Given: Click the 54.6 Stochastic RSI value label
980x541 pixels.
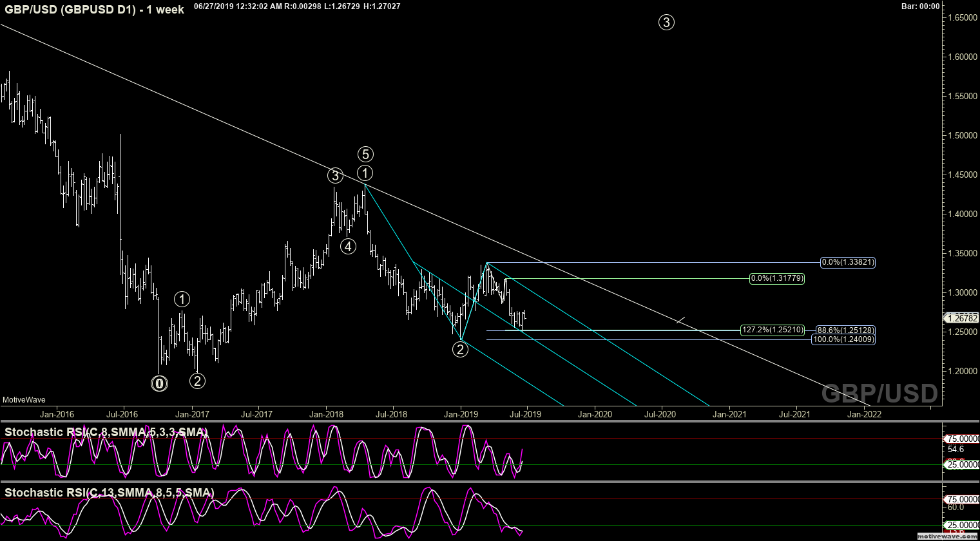Looking at the screenshot, I should (x=955, y=449).
